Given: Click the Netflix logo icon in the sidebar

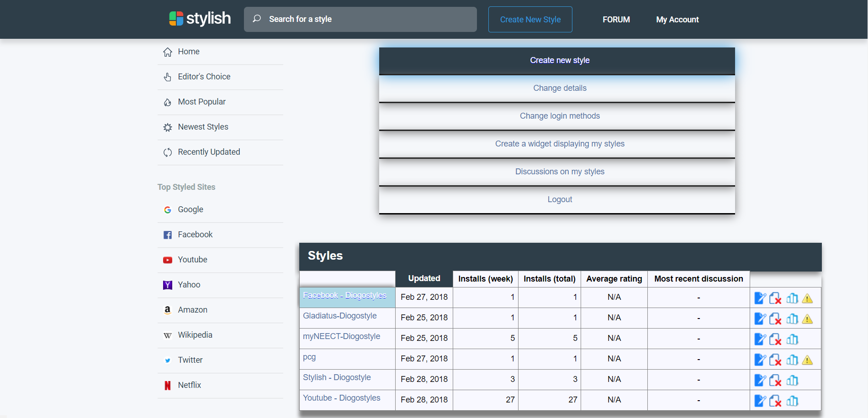Looking at the screenshot, I should 168,386.
